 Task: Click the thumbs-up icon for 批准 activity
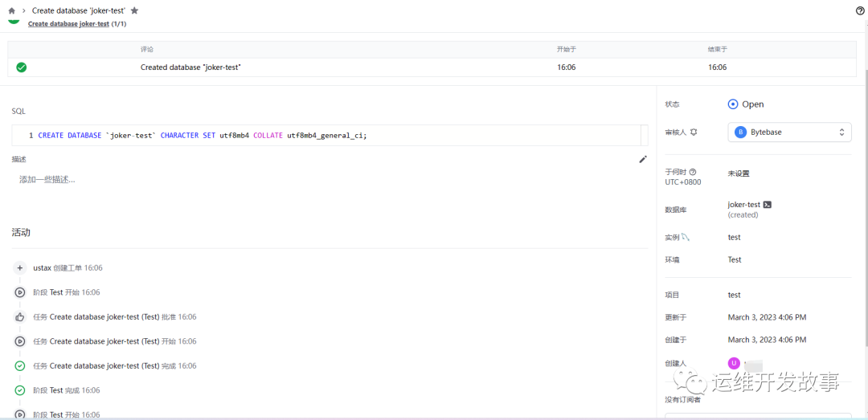click(20, 317)
